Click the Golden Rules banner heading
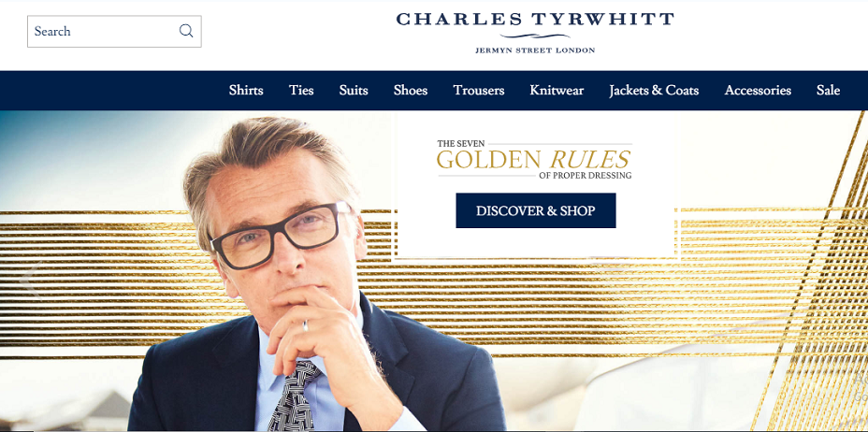Image resolution: width=868 pixels, height=432 pixels. 533,159
